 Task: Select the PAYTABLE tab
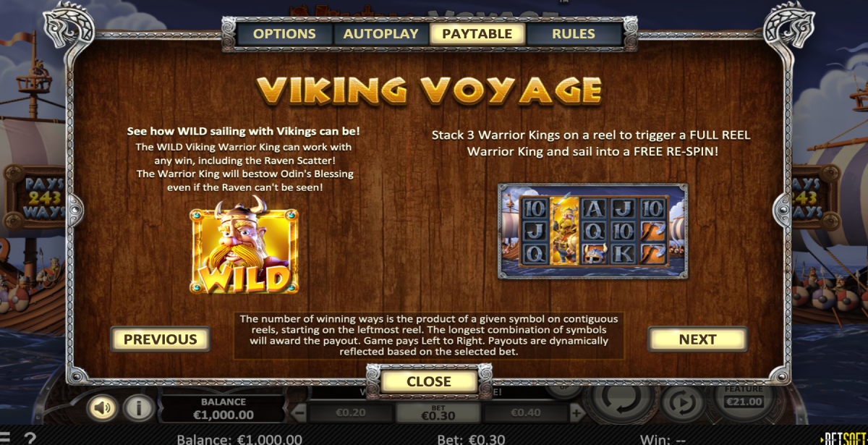tap(477, 33)
